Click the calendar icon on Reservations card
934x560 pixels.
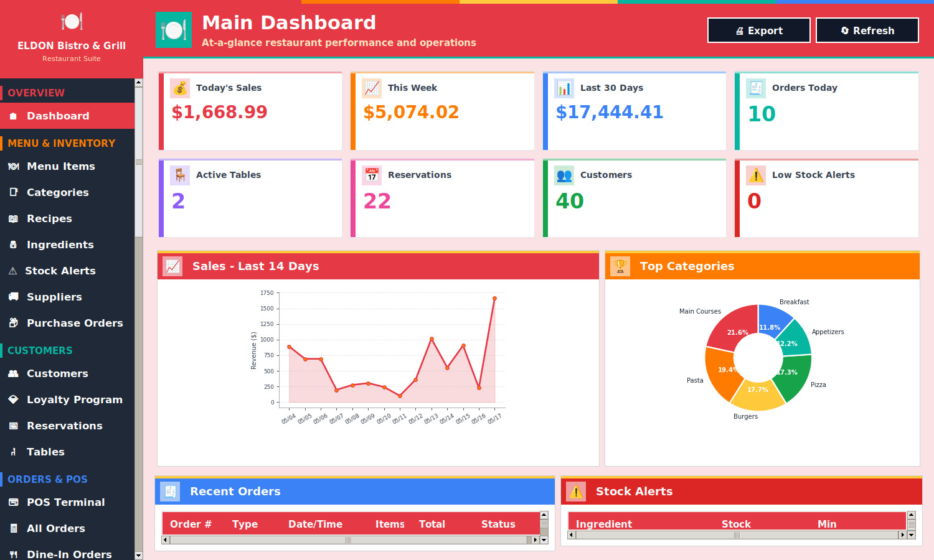(x=372, y=175)
